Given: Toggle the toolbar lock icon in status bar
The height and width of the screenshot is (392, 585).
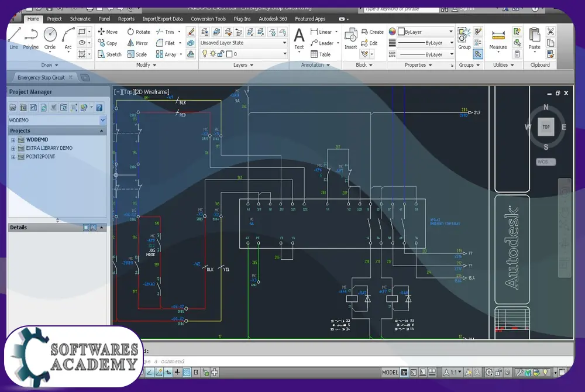Looking at the screenshot, I should point(498,372).
